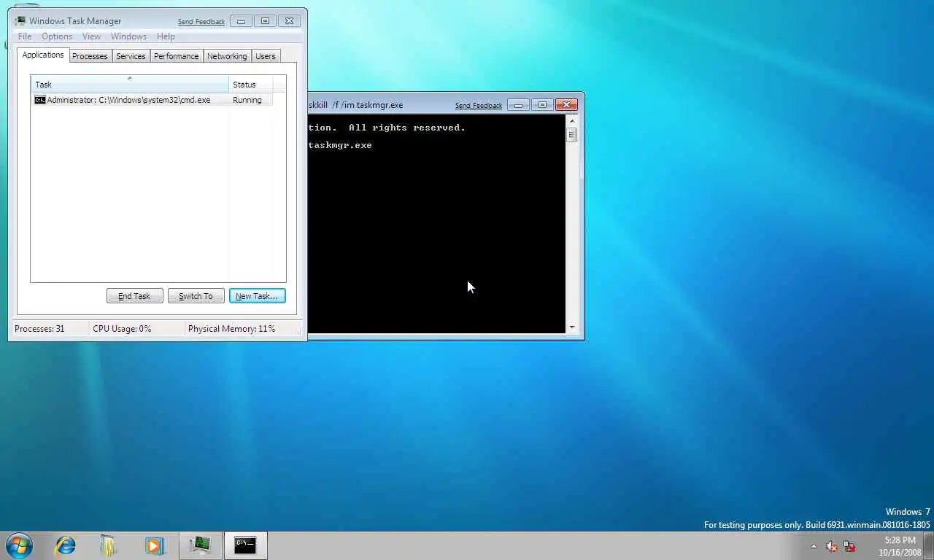Screen dimensions: 934x560
Task: Click Send Feedback link in Task Manager
Action: coord(201,22)
